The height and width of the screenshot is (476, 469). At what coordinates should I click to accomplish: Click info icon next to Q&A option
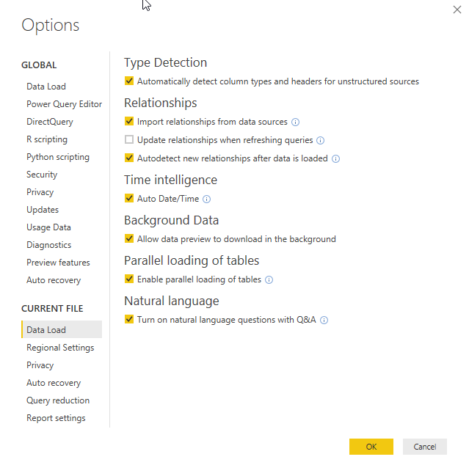(324, 320)
